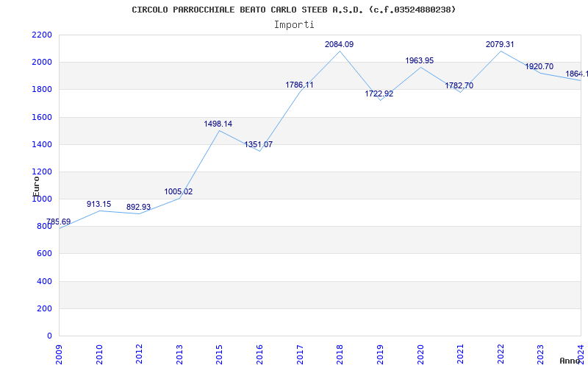Click the 2200 value on Euro axis

tap(42, 35)
